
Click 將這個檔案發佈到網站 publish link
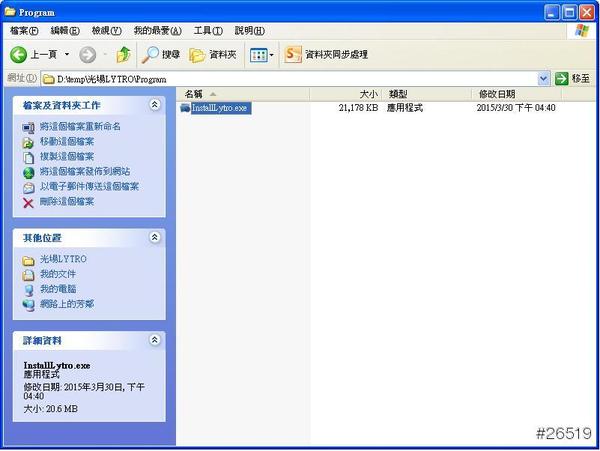(85, 171)
